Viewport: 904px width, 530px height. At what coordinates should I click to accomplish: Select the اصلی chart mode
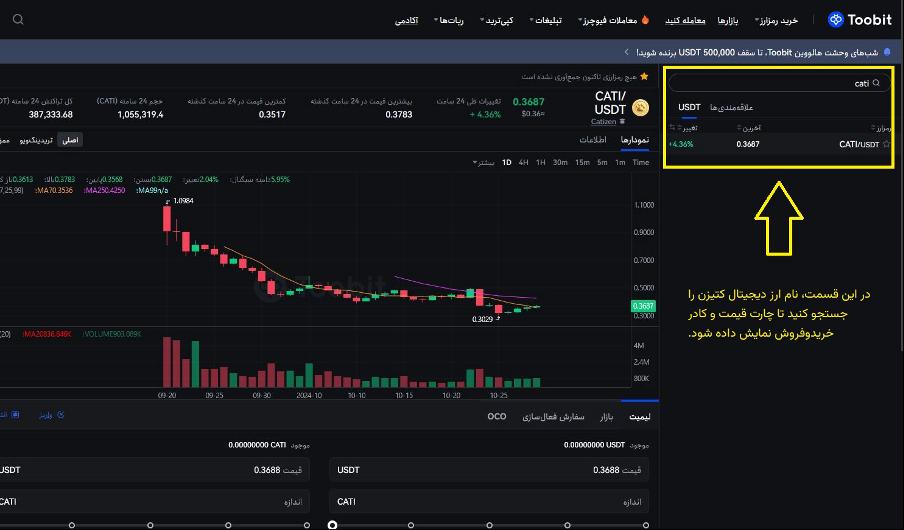pyautogui.click(x=70, y=140)
